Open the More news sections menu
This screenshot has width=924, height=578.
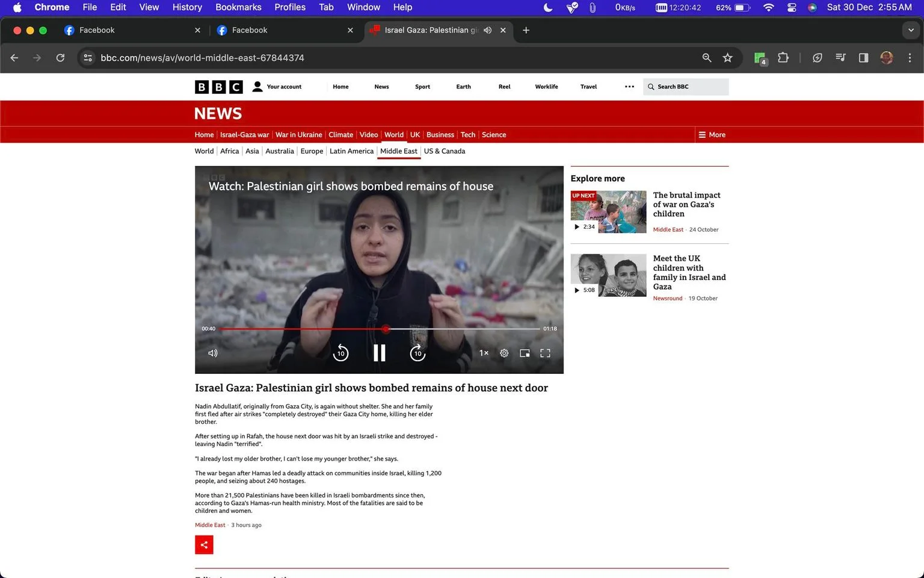[x=712, y=135]
